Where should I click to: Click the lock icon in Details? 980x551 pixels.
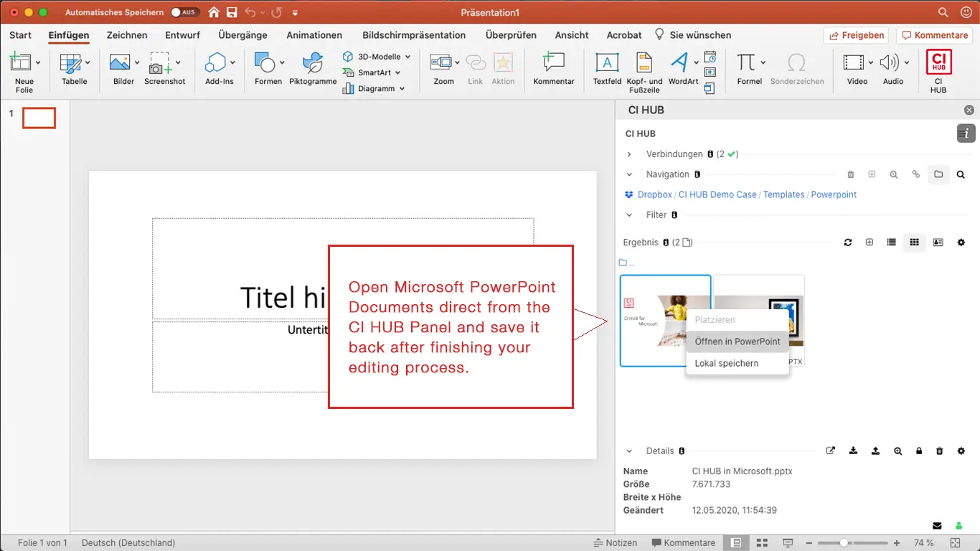pyautogui.click(x=919, y=451)
